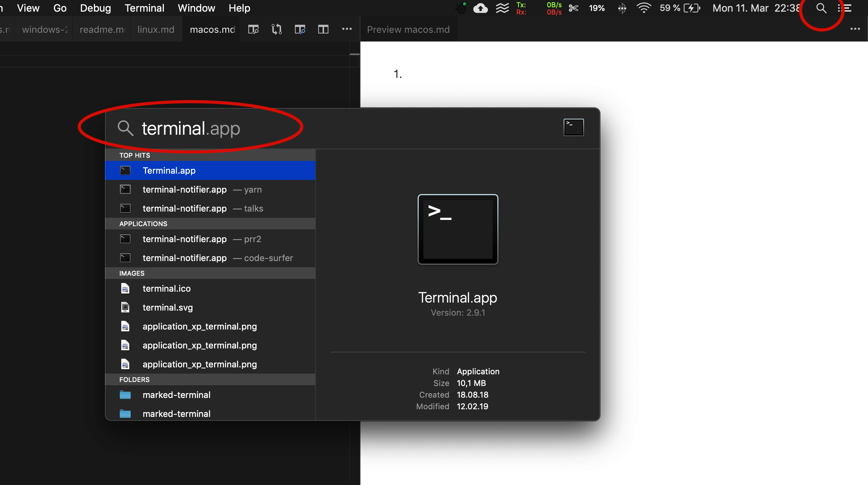Screen dimensions: 868x485
Task: Click the terminal.svg file icon
Action: 125,307
